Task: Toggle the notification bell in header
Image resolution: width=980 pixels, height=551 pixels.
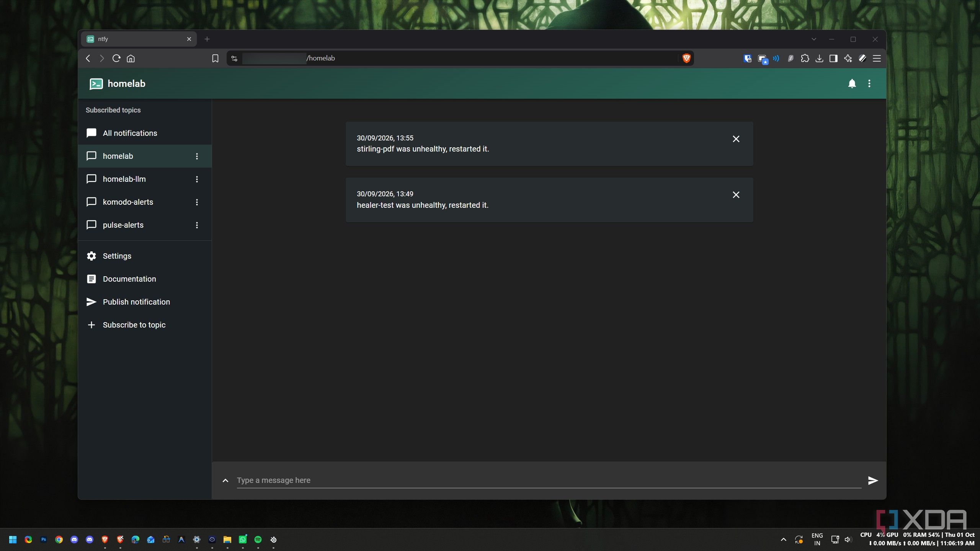Action: 852,83
